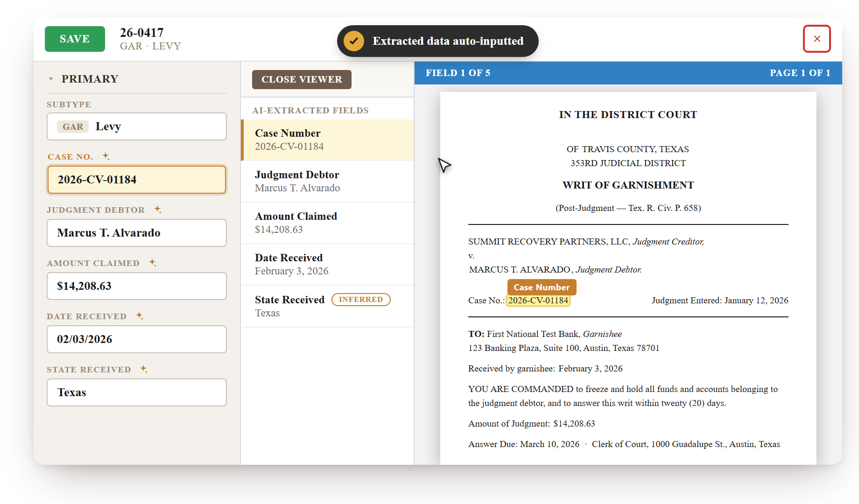Click 'Received by garnishee: February 3, 2026' line
The height and width of the screenshot is (504, 859).
point(545,369)
